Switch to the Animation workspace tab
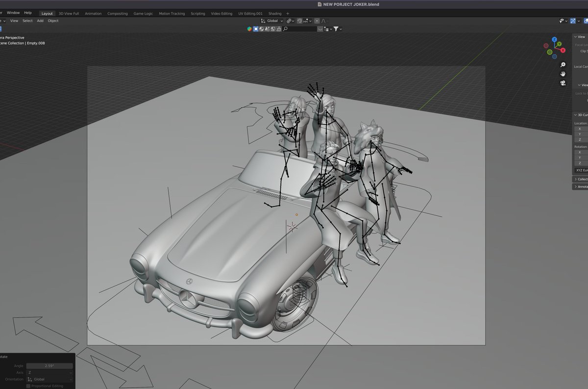 pos(93,13)
